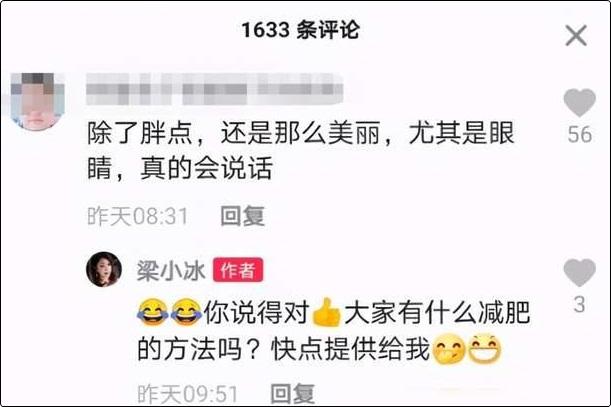Select the comment text 除了胖点，还是那么美丽
611x407 pixels.
pos(234,133)
